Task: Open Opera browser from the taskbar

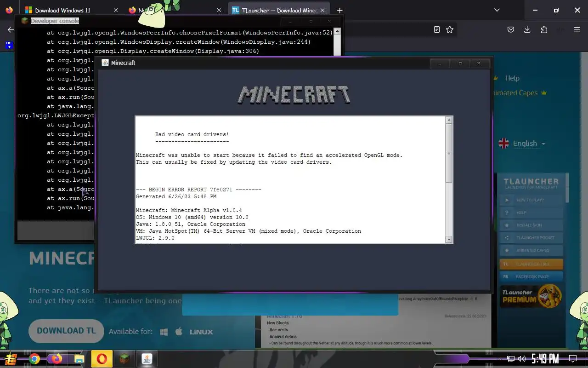Action: (x=102, y=359)
